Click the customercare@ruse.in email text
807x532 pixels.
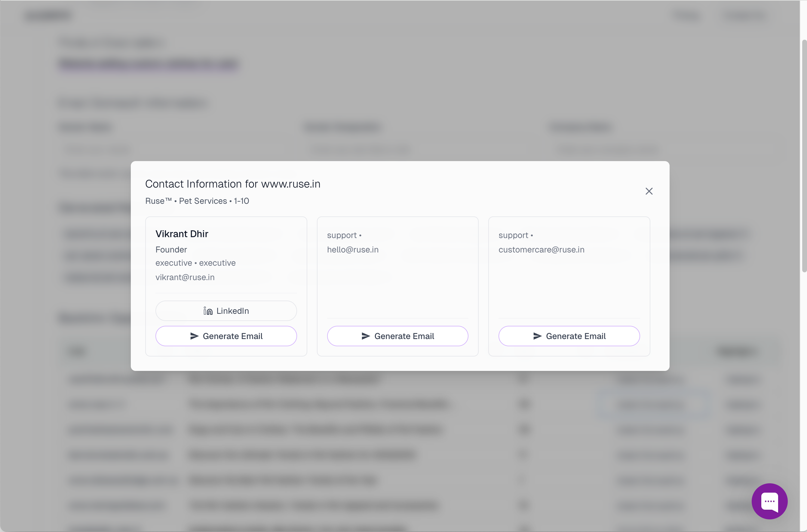tap(541, 250)
